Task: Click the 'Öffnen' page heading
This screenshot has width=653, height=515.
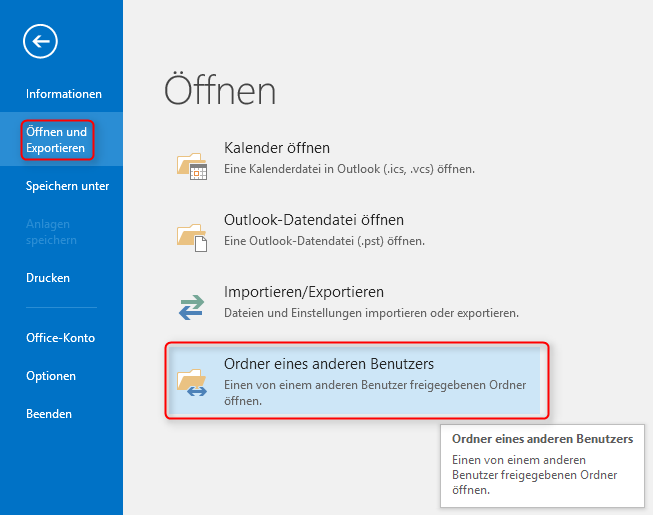Action: pyautogui.click(x=220, y=89)
